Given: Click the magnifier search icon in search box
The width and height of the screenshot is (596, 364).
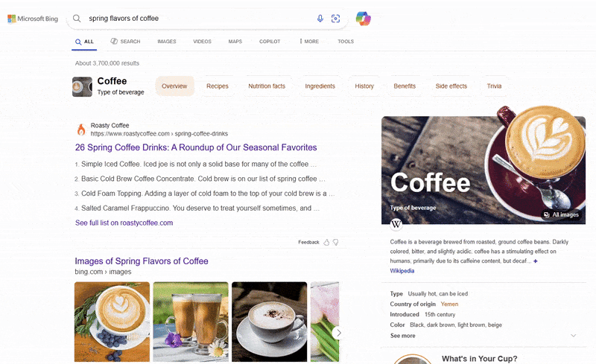Looking at the screenshot, I should coord(77,19).
